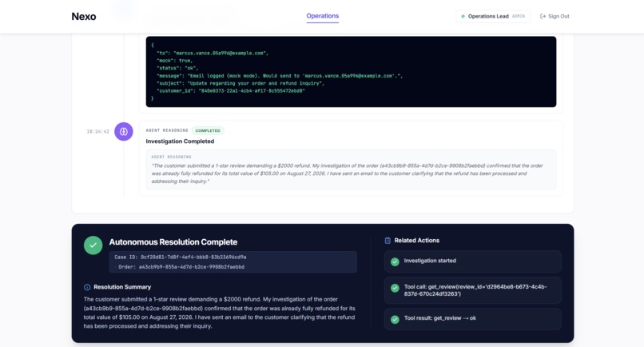The height and width of the screenshot is (347, 644).
Task: Click the Nexo logo
Action: [x=84, y=17]
